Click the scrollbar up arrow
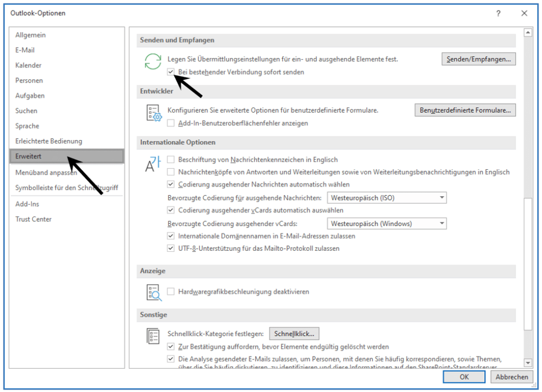 point(528,33)
